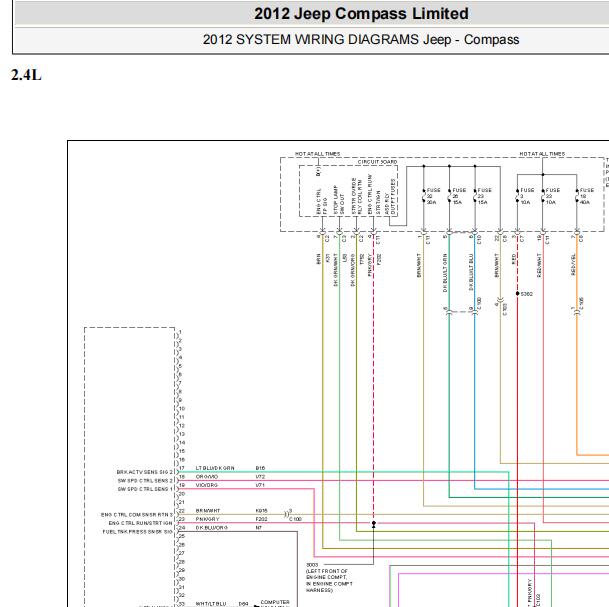Viewport: 609px width, 607px height.
Task: Click the S003 splice dot on PNK/GRY wire
Action: click(374, 524)
